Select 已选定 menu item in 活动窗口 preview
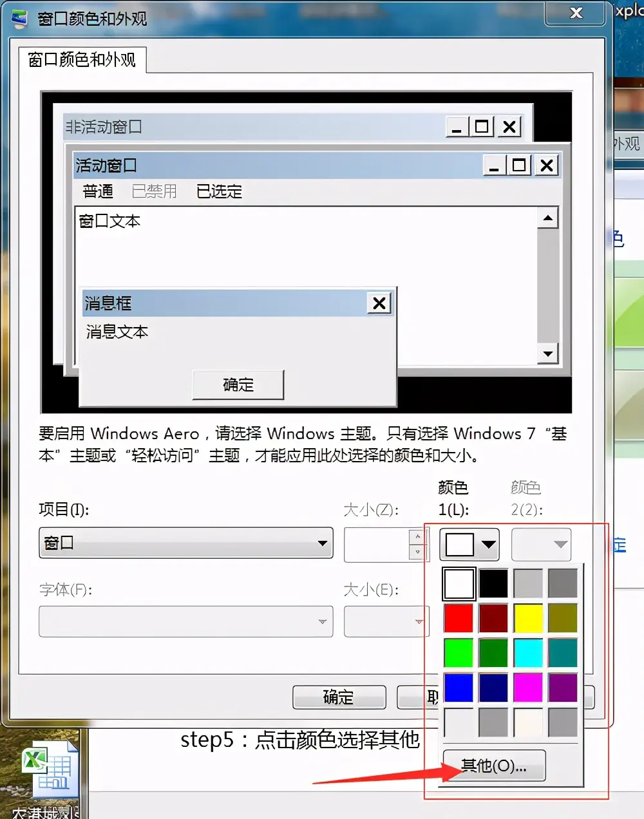 [218, 191]
